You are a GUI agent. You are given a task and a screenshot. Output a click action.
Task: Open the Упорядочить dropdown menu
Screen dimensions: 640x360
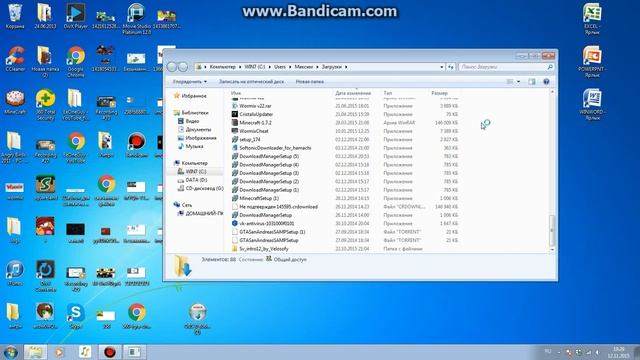coord(190,82)
